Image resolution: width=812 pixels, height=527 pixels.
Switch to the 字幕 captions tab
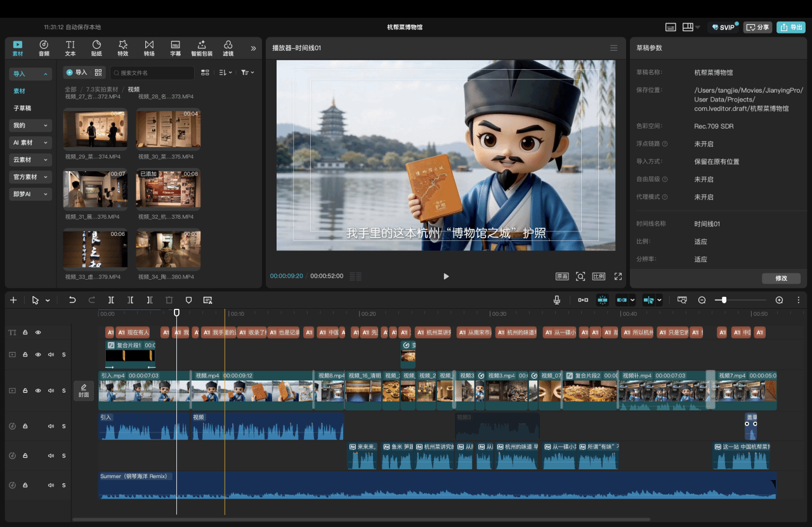(x=176, y=48)
